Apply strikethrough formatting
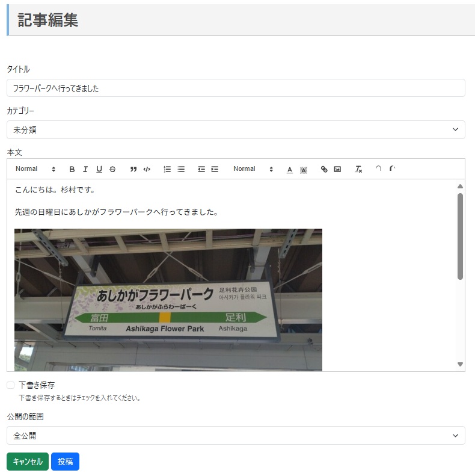The image size is (475, 476). point(112,169)
